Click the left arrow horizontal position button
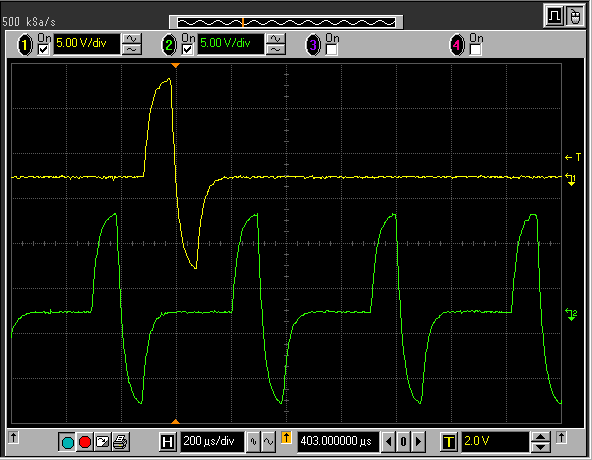This screenshot has height=460, width=592. tap(388, 441)
